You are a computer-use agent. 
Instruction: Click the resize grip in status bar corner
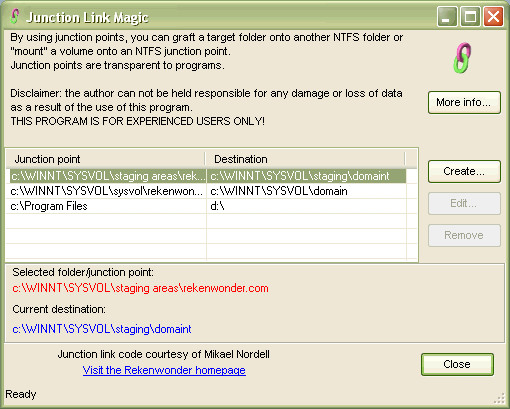point(499,398)
